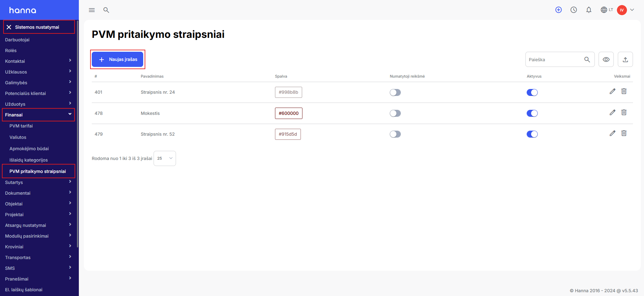Close Sistemos nustatymai with X icon
Viewport: 644px width, 296px height.
[9, 27]
